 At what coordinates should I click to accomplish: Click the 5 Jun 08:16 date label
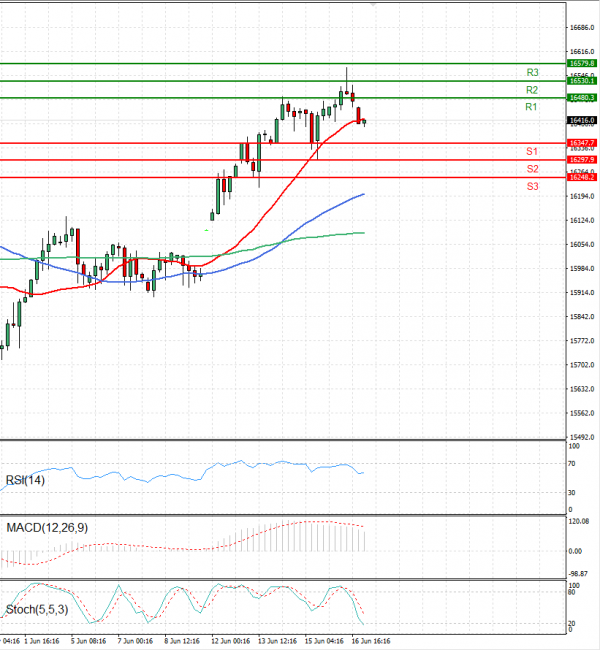tap(88, 641)
